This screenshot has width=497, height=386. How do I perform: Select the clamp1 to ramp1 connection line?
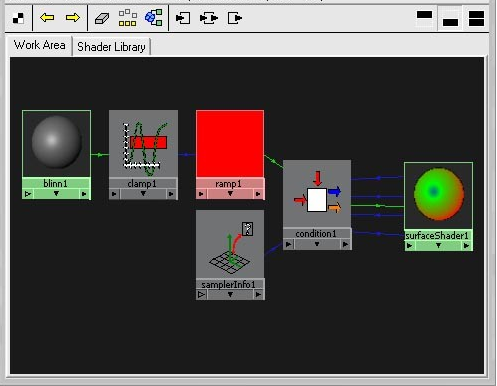point(187,155)
